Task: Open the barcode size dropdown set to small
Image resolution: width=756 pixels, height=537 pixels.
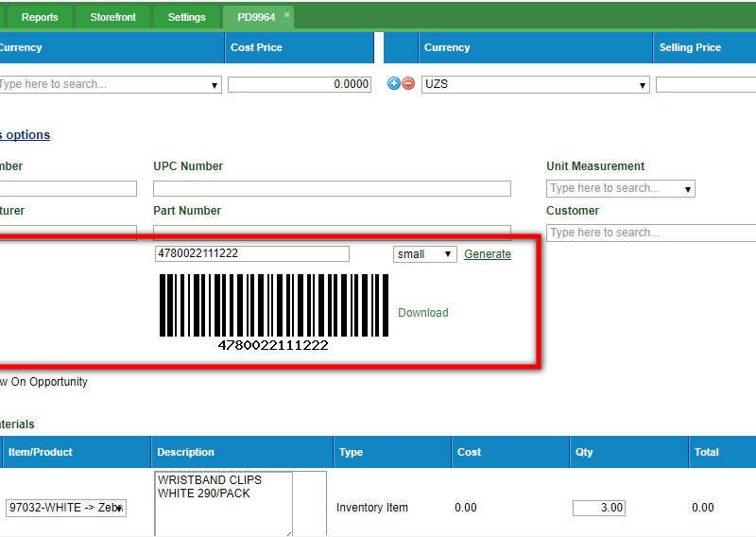Action: coord(424,254)
